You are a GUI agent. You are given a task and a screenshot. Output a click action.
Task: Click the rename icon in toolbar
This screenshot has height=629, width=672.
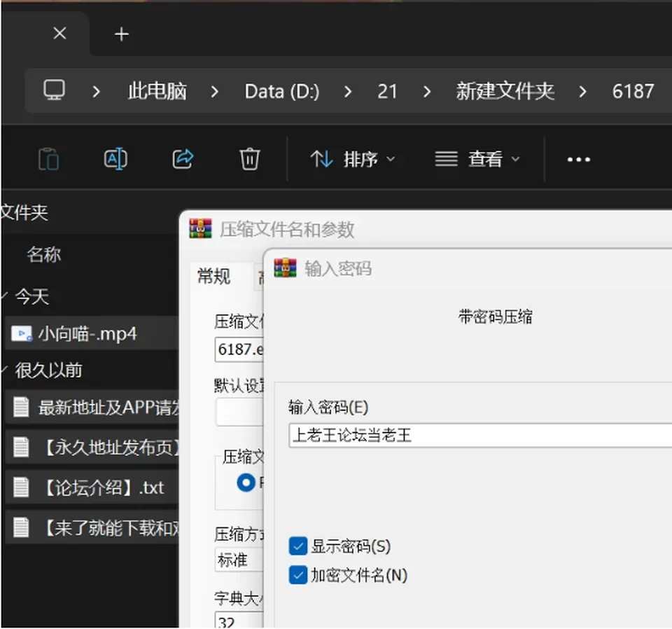click(x=115, y=160)
